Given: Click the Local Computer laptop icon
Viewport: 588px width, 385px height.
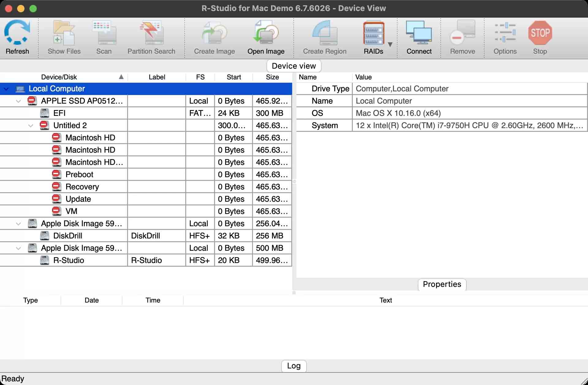Looking at the screenshot, I should 20,89.
